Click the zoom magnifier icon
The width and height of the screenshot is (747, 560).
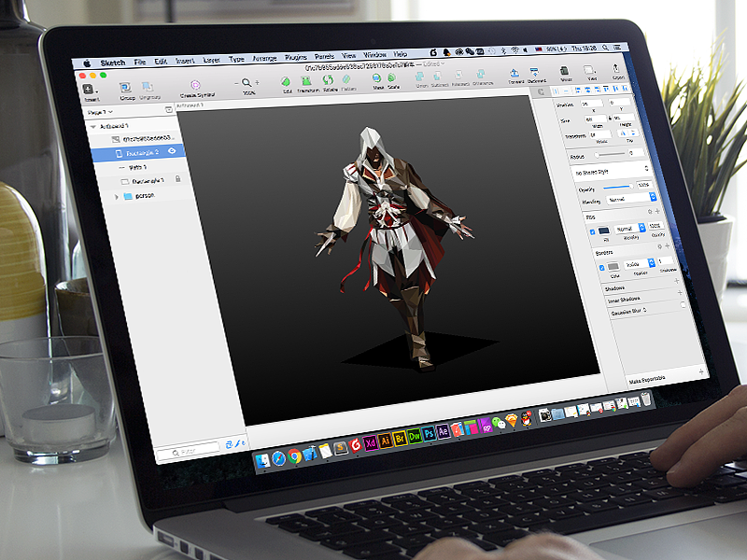point(247,82)
